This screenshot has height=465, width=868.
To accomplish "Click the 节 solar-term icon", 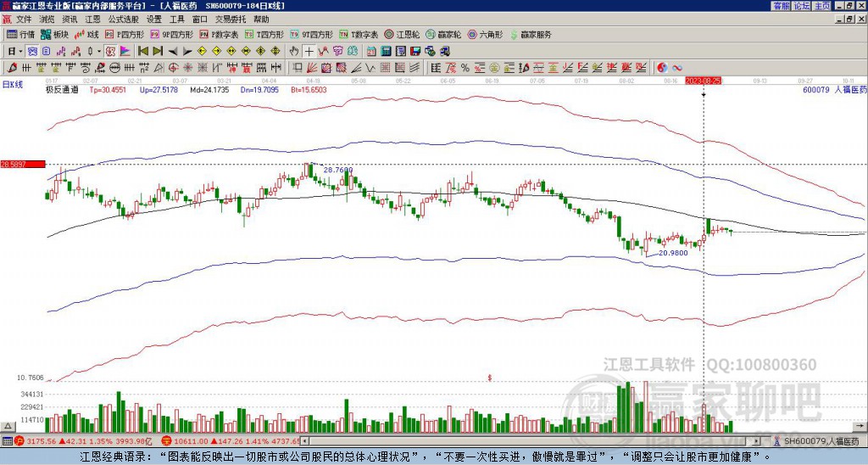I will [x=337, y=52].
